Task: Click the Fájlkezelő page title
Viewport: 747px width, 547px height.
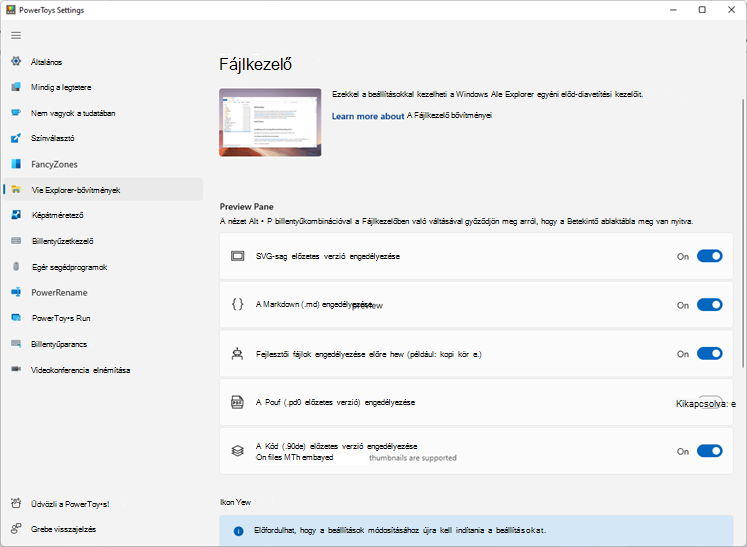Action: [255, 64]
